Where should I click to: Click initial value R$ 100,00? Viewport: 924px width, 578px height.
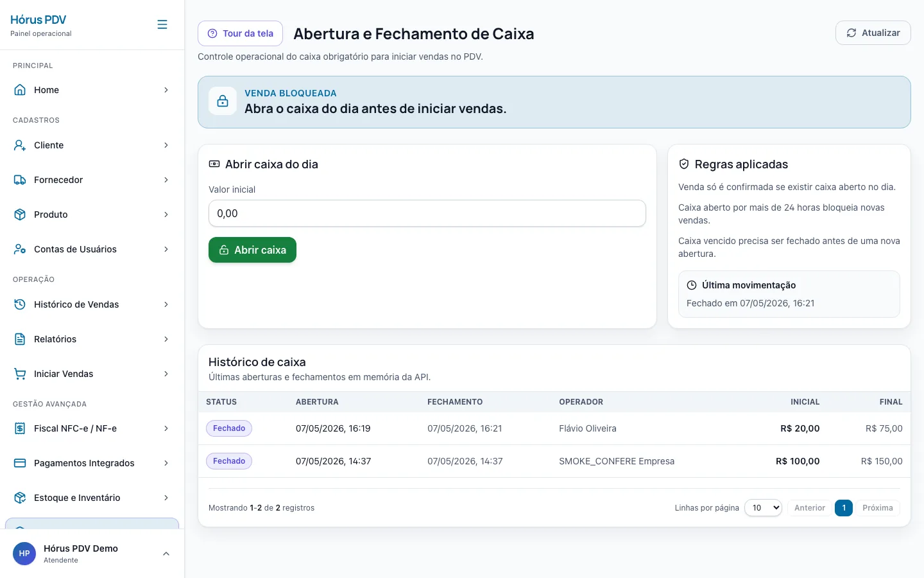(x=798, y=461)
